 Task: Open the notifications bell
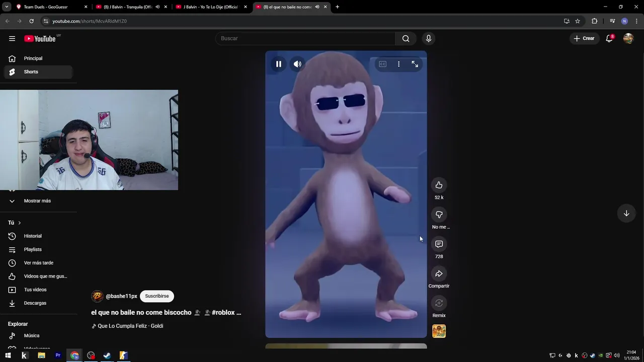pos(609,38)
